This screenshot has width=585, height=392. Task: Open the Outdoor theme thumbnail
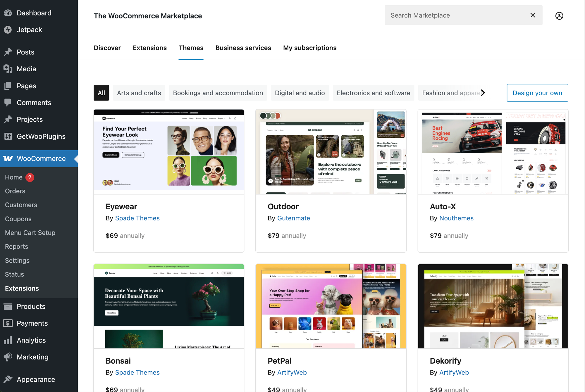[x=331, y=152]
